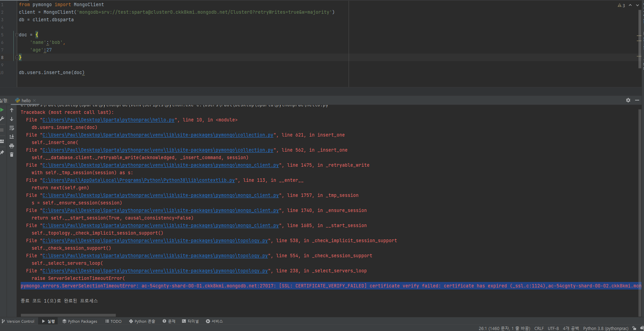Click line number 8 in the gutter
Viewport: 644px width, 331px height.
pos(2,57)
